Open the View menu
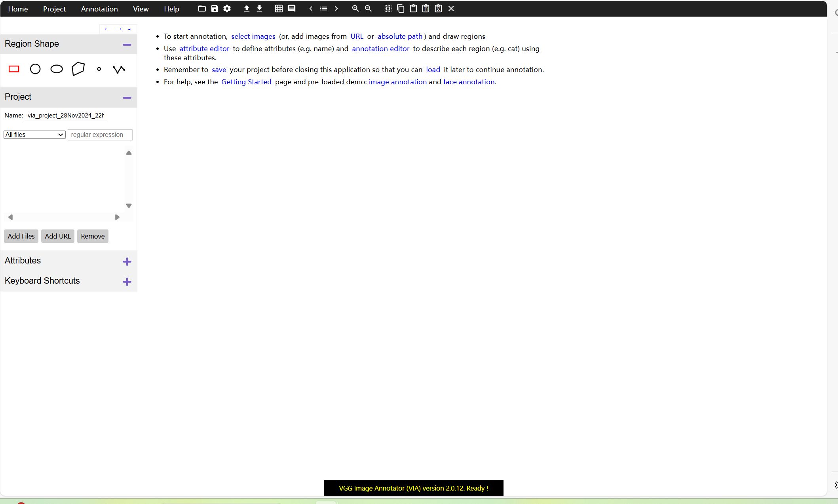Screen dimensions: 838x504 point(141,9)
